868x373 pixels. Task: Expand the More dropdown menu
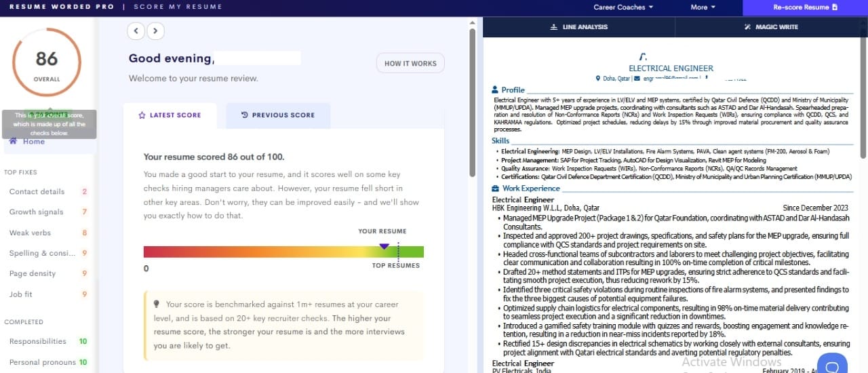[x=703, y=7]
